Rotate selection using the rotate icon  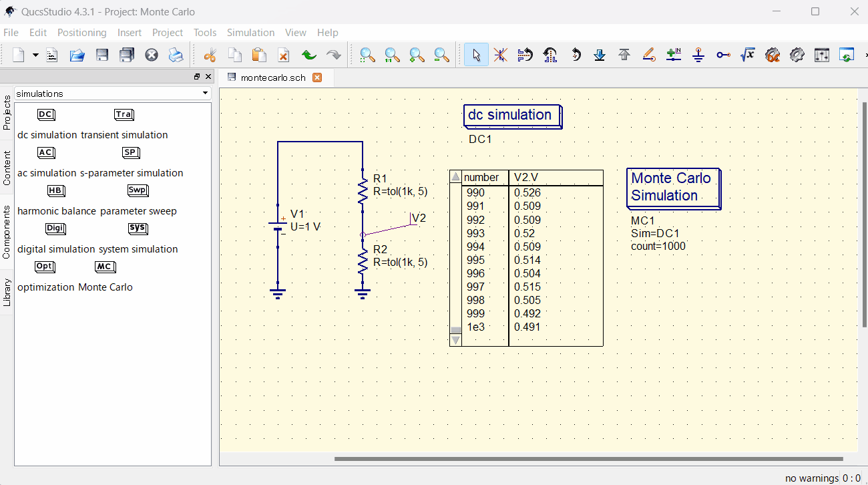pos(576,55)
